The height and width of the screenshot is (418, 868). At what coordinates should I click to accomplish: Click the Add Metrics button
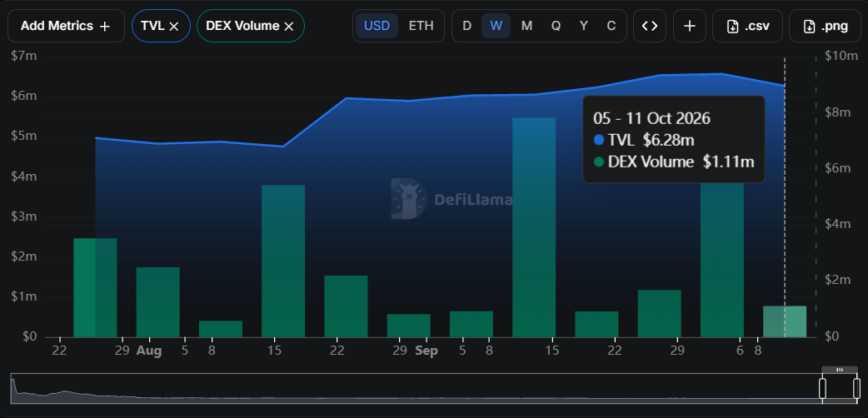(66, 26)
